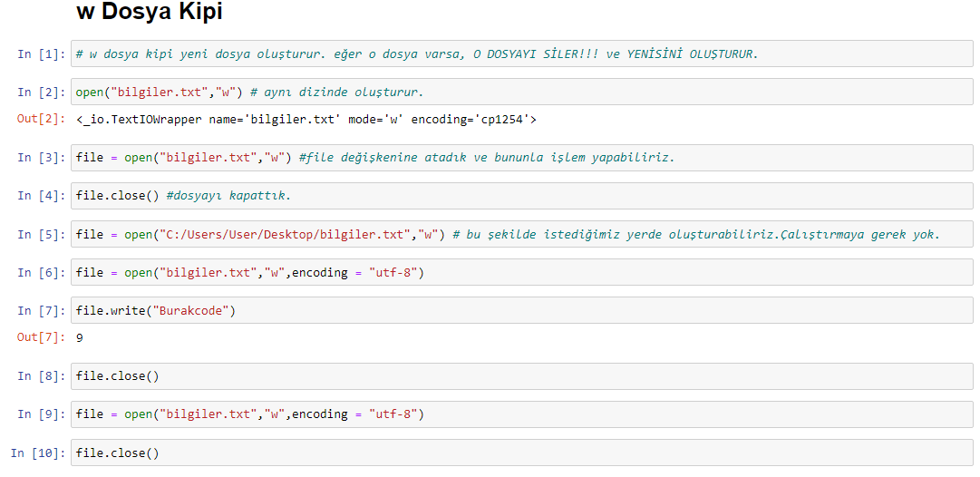This screenshot has height=477, width=980.
Task: Select cell In [9] open with utf-8
Action: click(x=522, y=414)
